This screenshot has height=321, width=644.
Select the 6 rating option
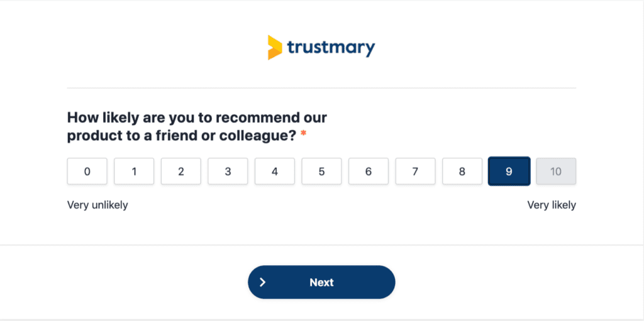[369, 171]
